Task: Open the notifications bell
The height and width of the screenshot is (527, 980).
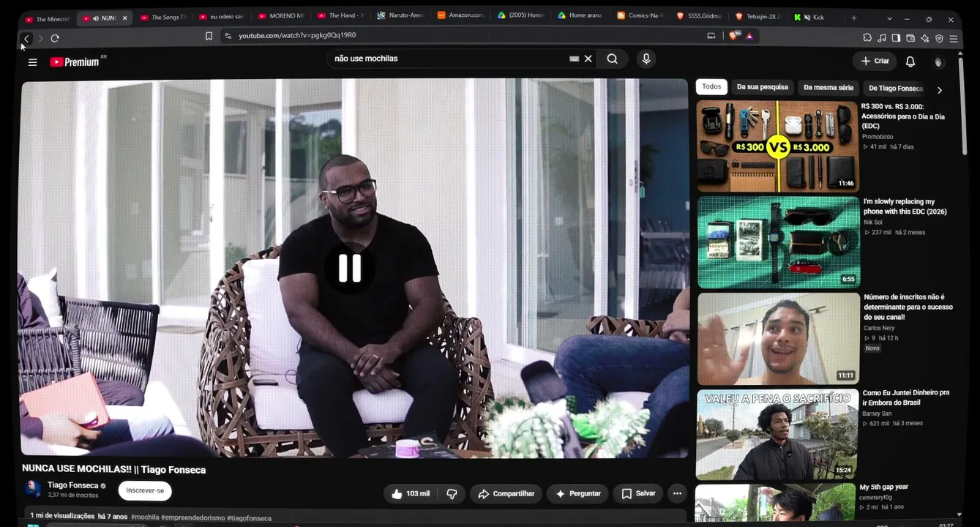Action: pyautogui.click(x=910, y=61)
